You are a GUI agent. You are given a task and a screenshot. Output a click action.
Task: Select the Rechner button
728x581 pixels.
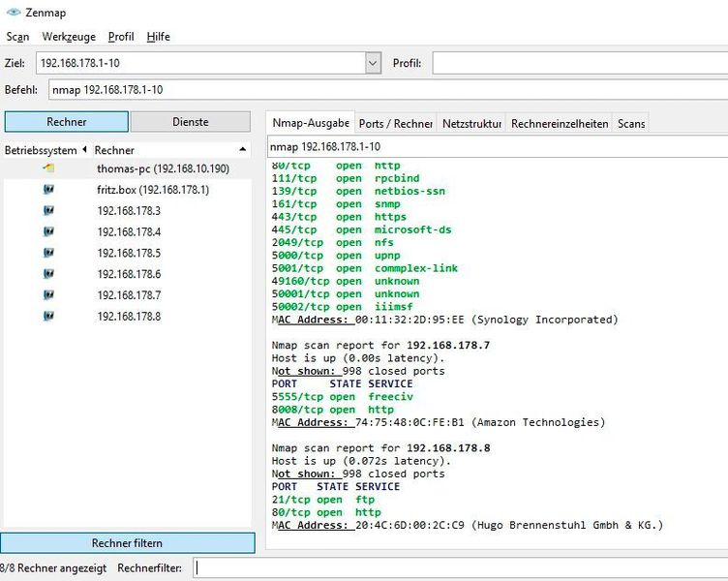[x=67, y=122]
